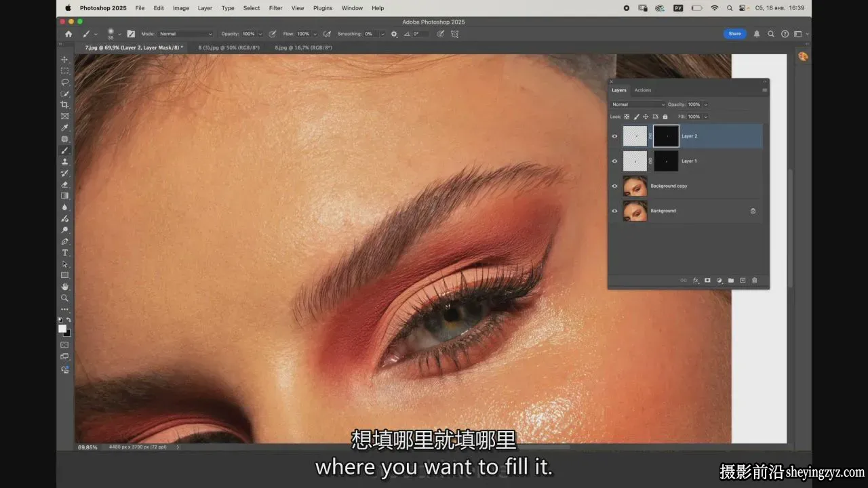Open the brush Mode dropdown
The image size is (868, 488).
point(186,34)
